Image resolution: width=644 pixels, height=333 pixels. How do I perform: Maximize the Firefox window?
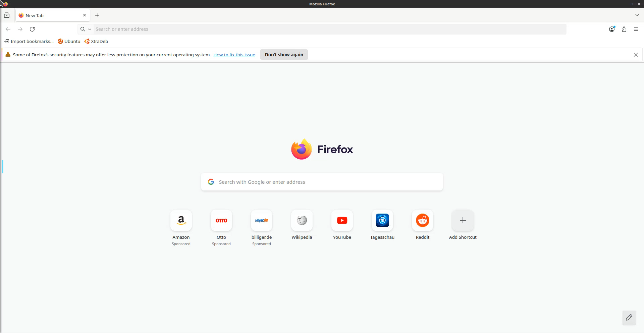pos(632,4)
